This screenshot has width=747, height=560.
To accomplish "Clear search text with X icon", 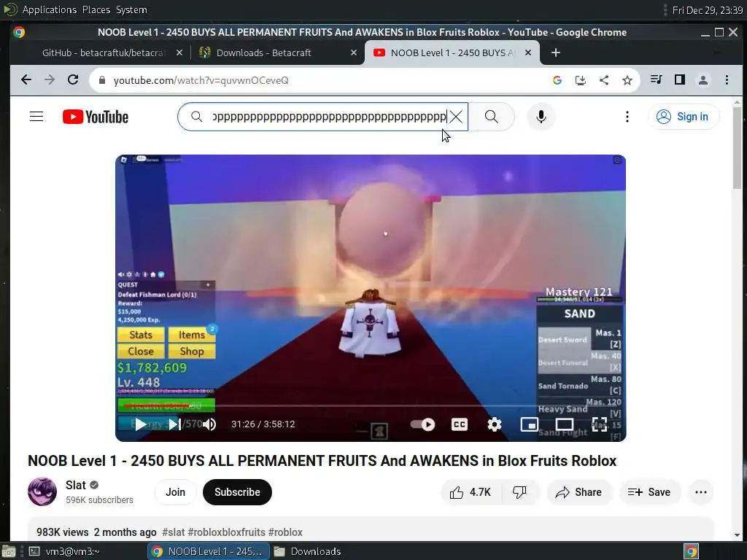I will (456, 117).
